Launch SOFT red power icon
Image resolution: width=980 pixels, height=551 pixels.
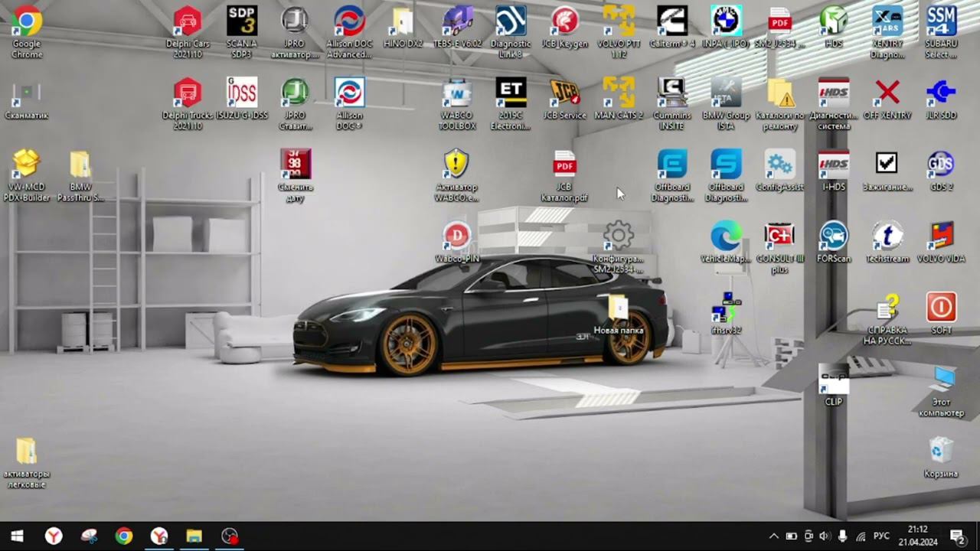[x=941, y=314]
